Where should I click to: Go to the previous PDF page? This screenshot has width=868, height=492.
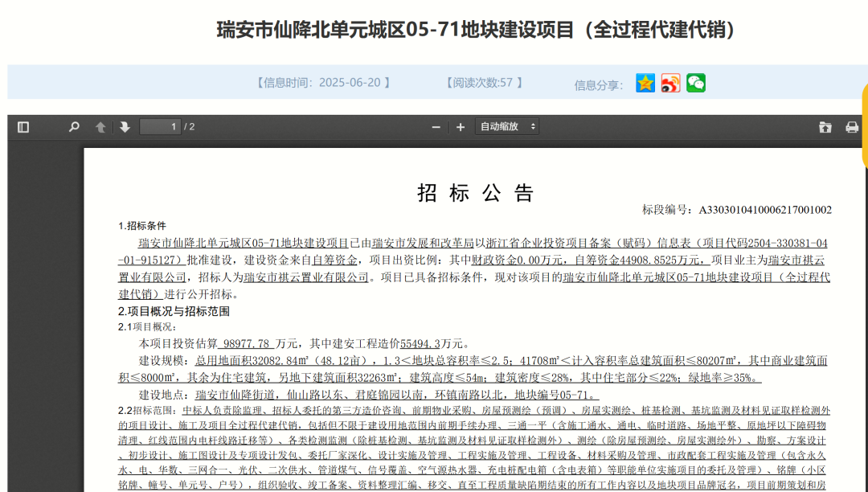click(100, 127)
